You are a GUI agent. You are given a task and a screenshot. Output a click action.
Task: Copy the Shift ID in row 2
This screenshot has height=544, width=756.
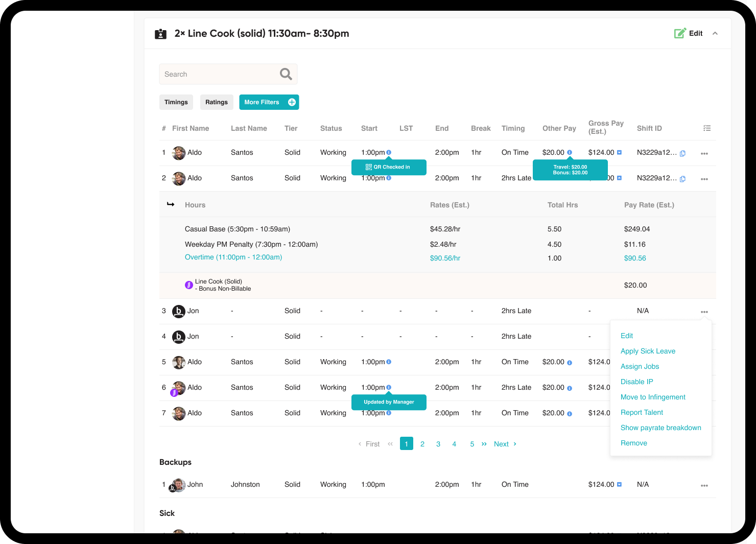coord(682,179)
